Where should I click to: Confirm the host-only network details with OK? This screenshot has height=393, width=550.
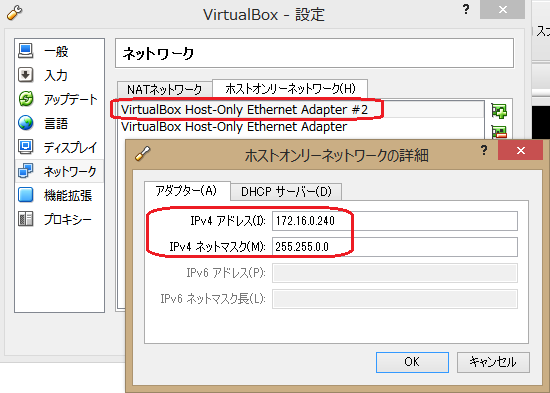pos(412,362)
